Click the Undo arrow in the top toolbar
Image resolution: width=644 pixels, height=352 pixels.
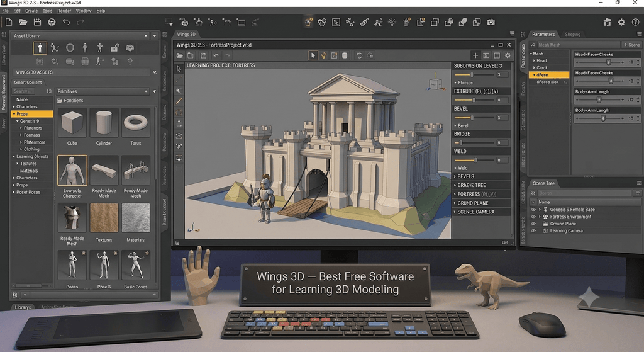coord(66,22)
